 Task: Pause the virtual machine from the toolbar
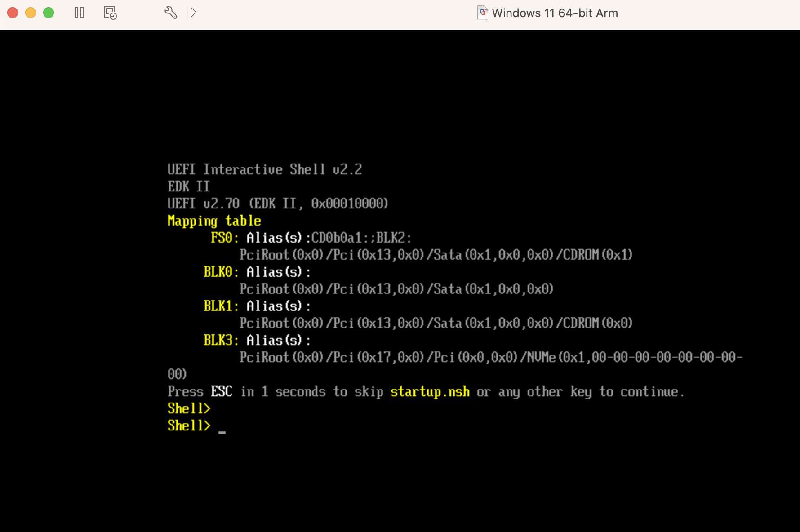click(x=79, y=13)
